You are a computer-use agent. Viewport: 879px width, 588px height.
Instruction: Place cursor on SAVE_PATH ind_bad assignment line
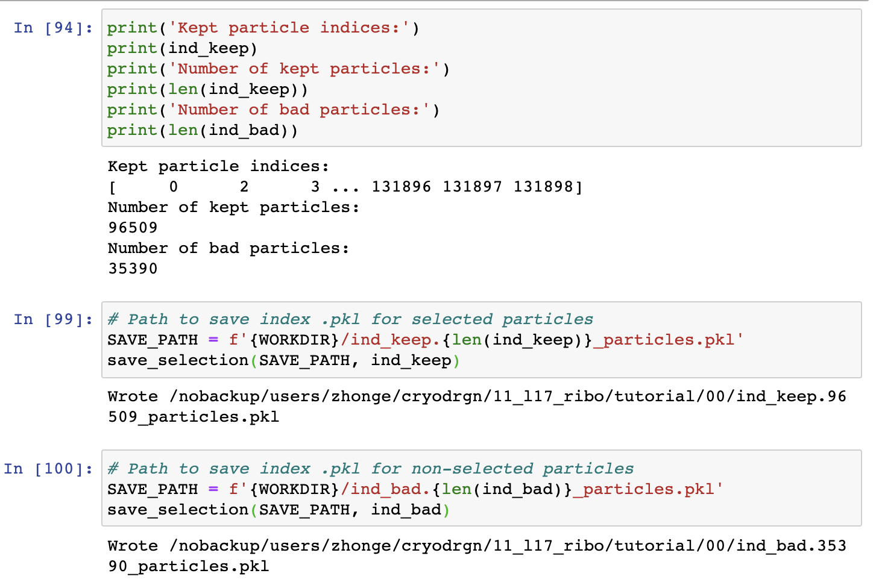(x=415, y=489)
